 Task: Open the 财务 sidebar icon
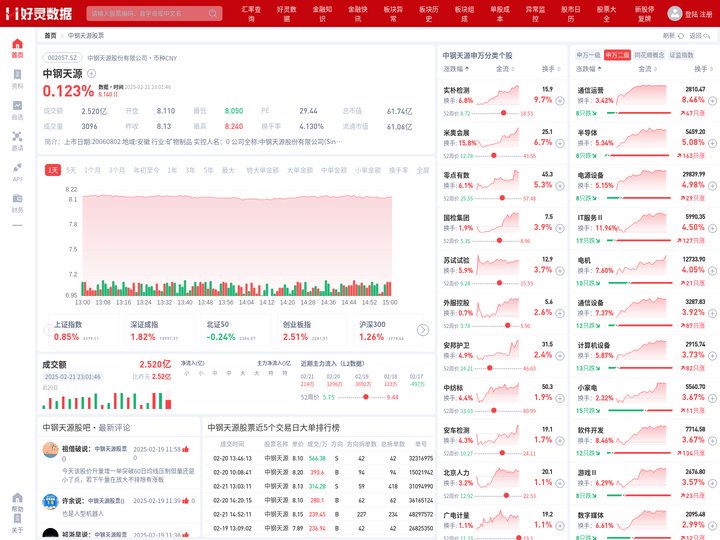pyautogui.click(x=17, y=198)
